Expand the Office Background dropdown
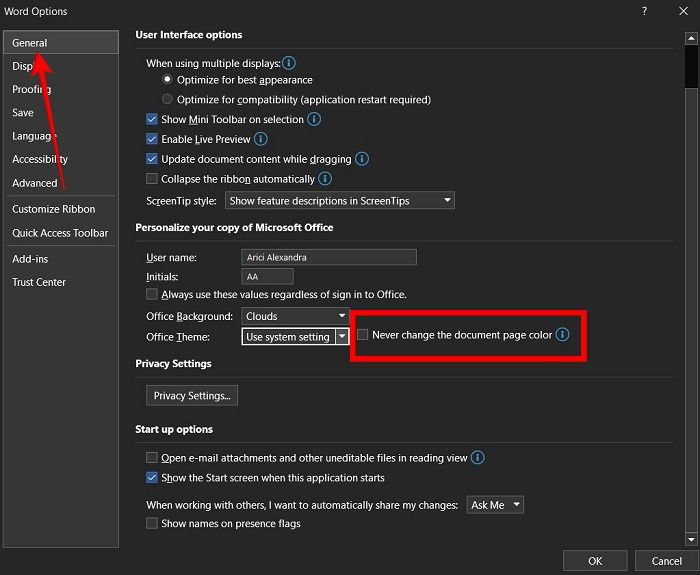The height and width of the screenshot is (575, 700). 295,316
